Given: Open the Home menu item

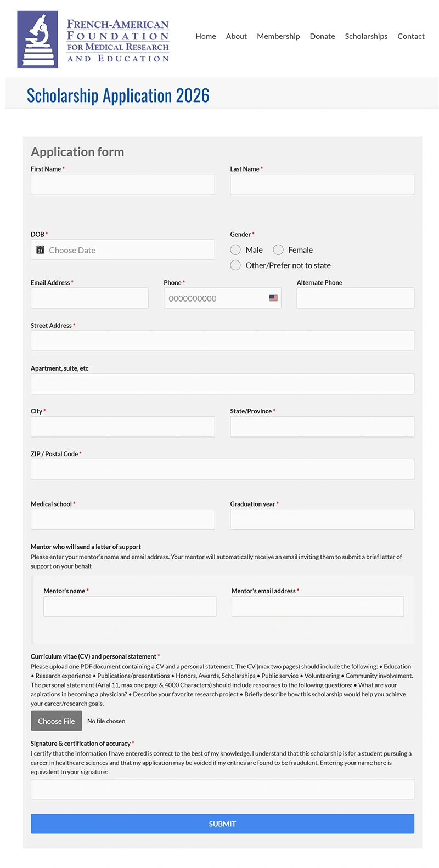Looking at the screenshot, I should pos(206,36).
